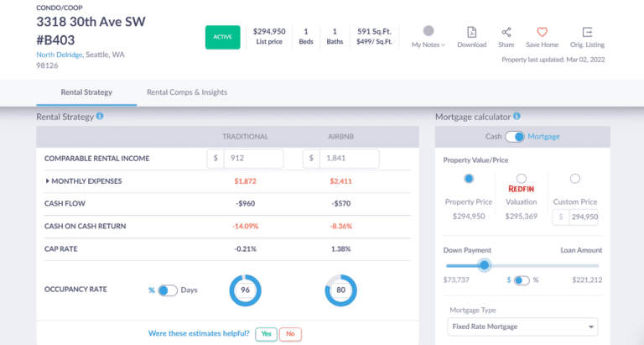Image resolution: width=644 pixels, height=345 pixels.
Task: Click info icon beside Mortgage calculator
Action: pos(517,117)
